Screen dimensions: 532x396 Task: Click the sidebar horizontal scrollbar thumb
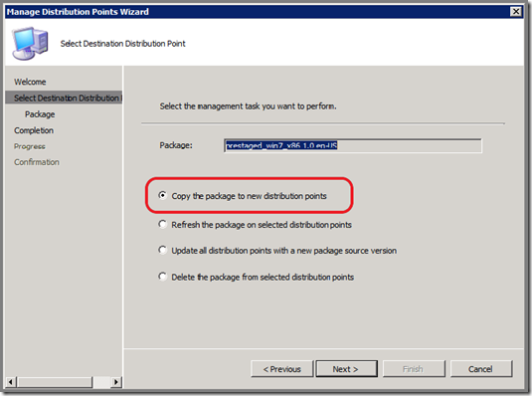[55, 382]
